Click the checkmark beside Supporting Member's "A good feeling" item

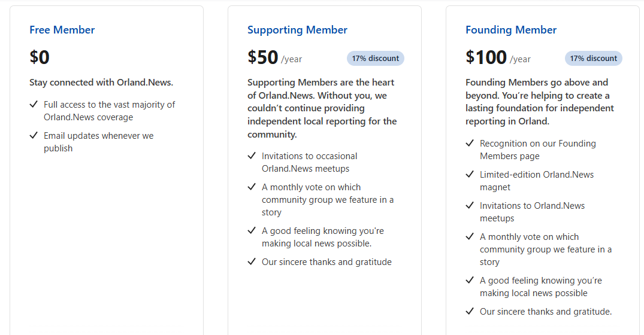click(x=252, y=231)
